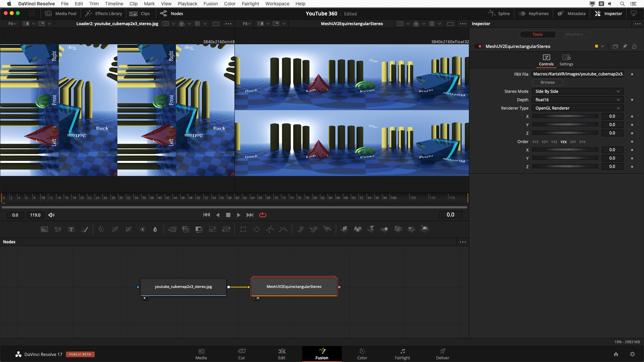Show the Metadata panel

(572, 14)
